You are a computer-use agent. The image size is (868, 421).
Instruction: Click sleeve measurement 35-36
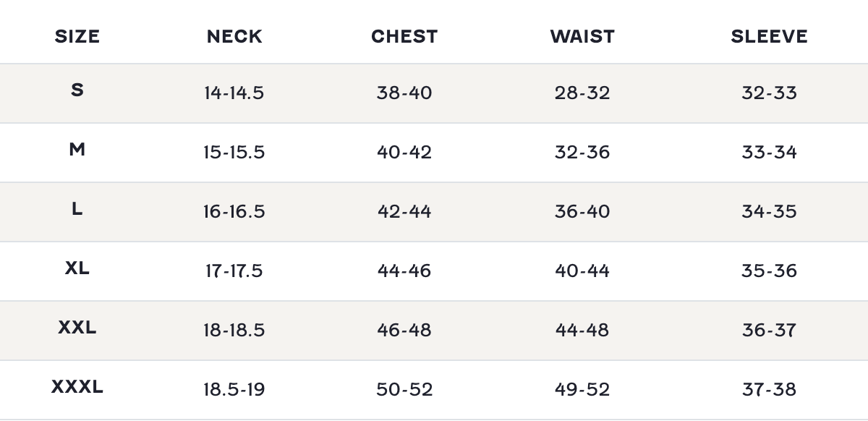pyautogui.click(x=769, y=271)
